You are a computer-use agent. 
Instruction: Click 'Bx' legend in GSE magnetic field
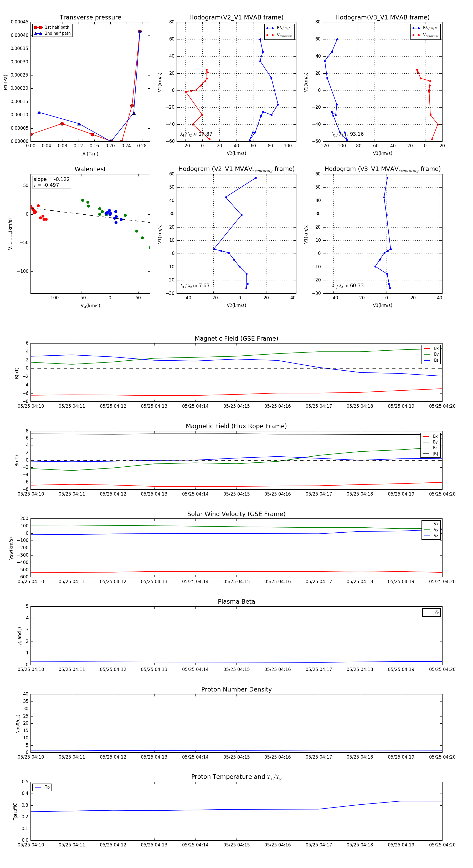point(431,349)
